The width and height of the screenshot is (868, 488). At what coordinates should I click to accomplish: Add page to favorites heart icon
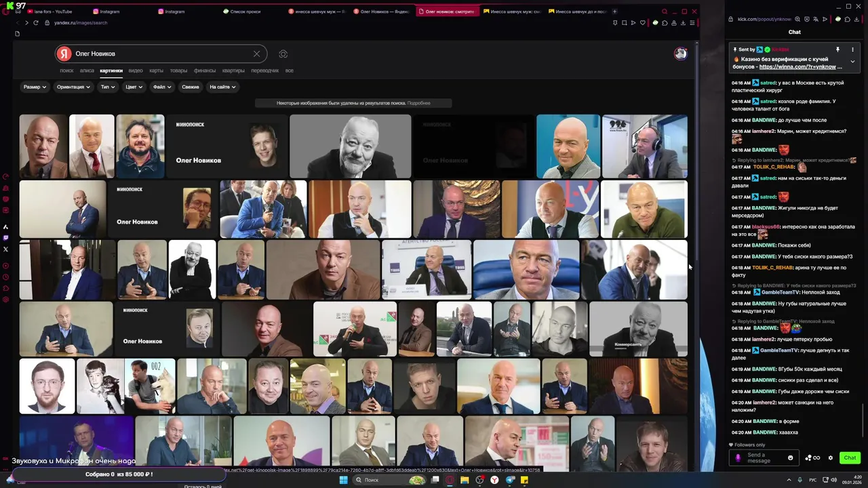coord(642,22)
